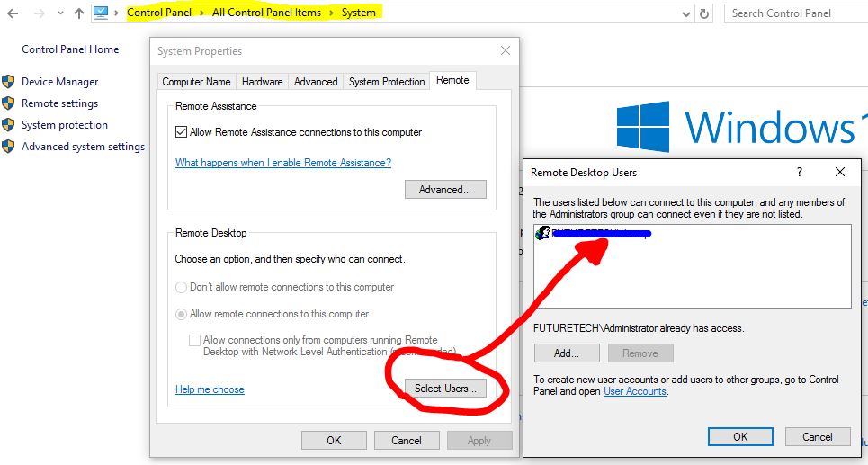Viewport: 868px width, 465px height.
Task: Open the Help me choose link
Action: (x=210, y=389)
